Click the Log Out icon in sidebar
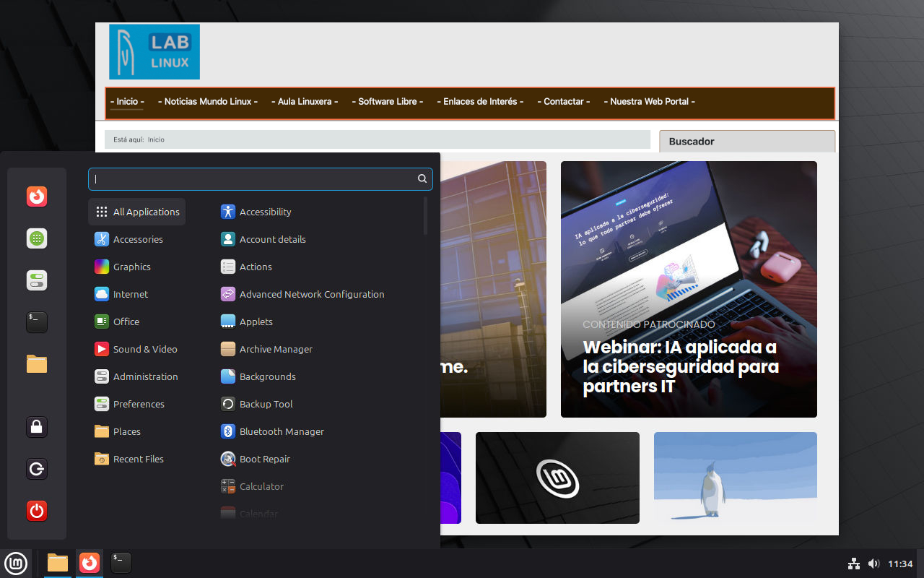Viewport: 924px width, 578px height. 37,470
